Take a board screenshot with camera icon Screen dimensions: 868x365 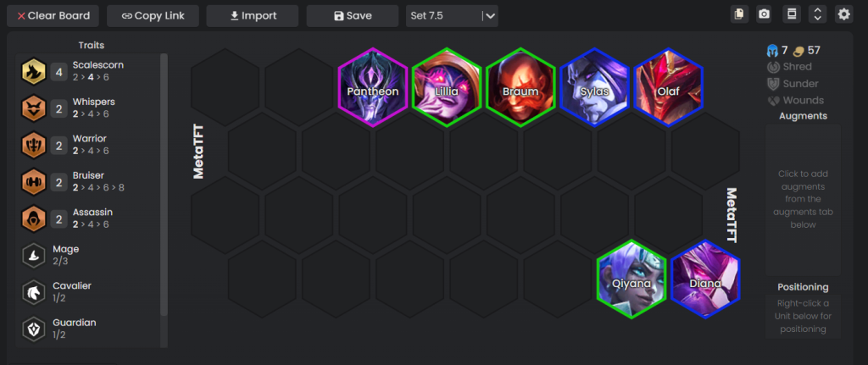(x=765, y=14)
